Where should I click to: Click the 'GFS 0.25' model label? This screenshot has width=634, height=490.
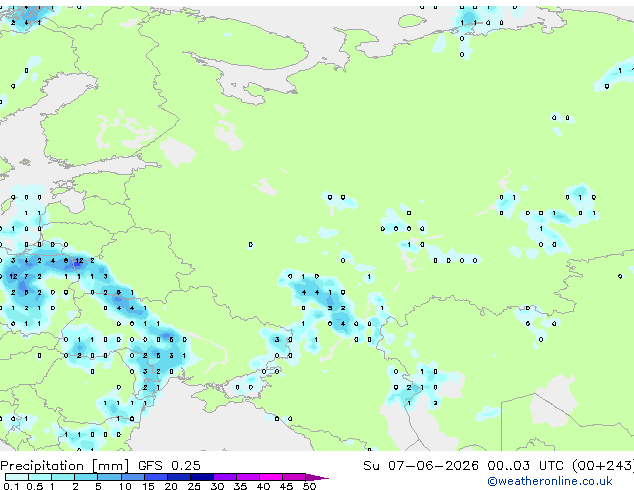pyautogui.click(x=169, y=466)
